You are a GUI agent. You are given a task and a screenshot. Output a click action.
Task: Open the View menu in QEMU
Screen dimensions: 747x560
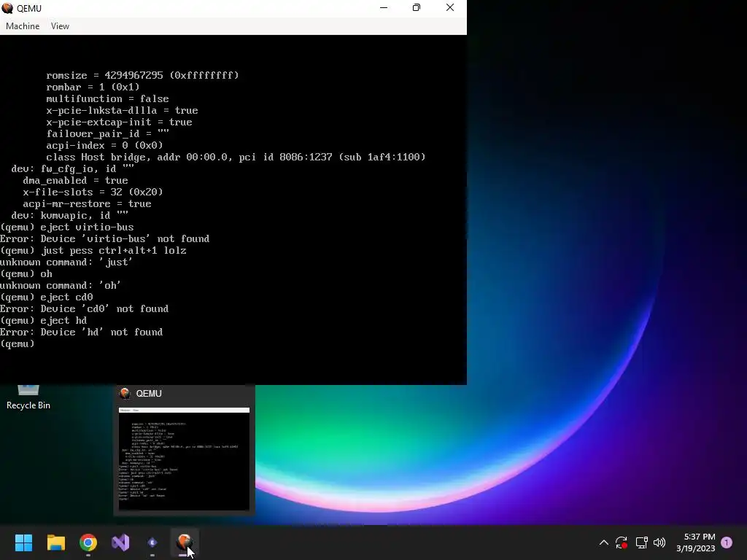click(x=60, y=26)
